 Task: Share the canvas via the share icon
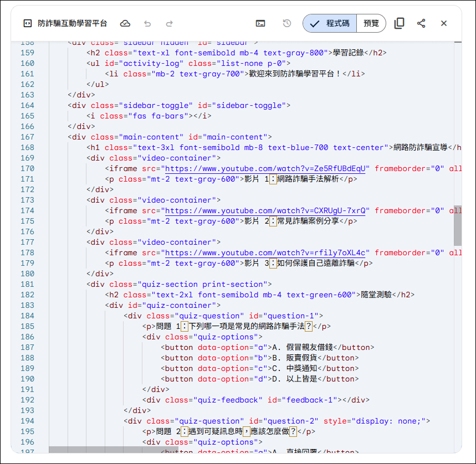pyautogui.click(x=421, y=23)
